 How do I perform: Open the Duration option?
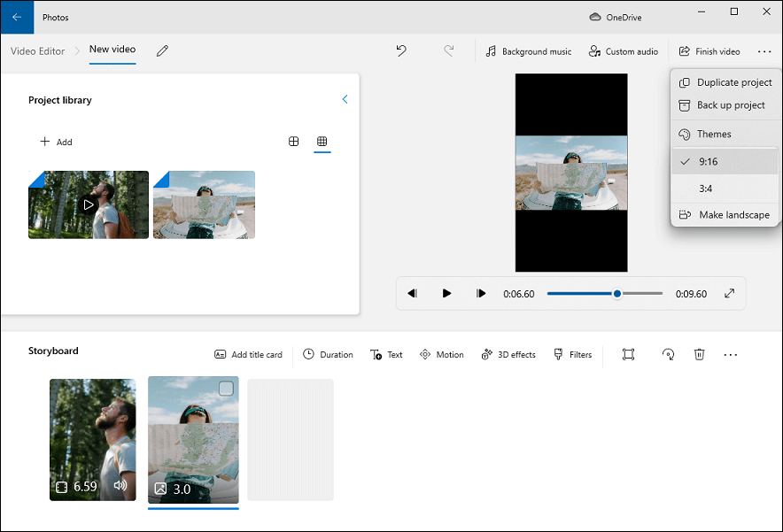coord(328,354)
